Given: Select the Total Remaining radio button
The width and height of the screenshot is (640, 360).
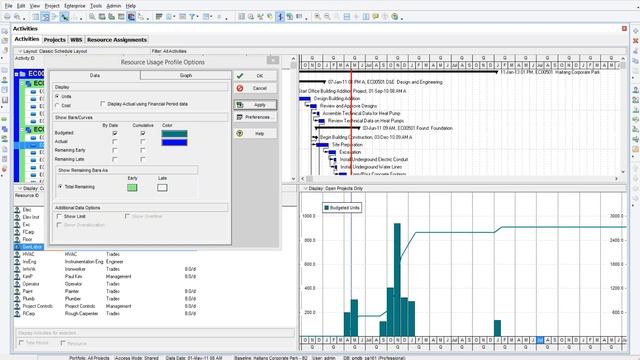Looking at the screenshot, I should (x=60, y=187).
